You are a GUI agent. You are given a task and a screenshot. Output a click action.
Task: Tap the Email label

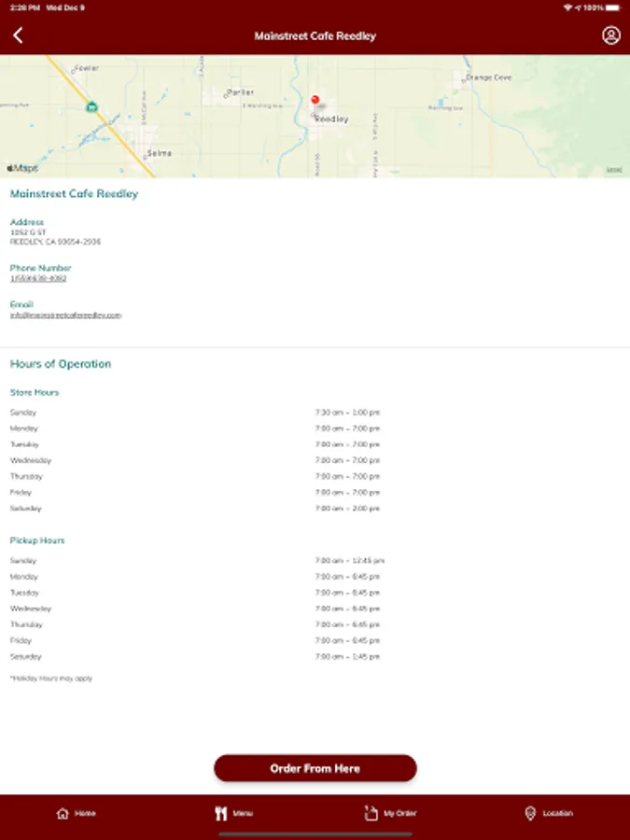pos(21,304)
